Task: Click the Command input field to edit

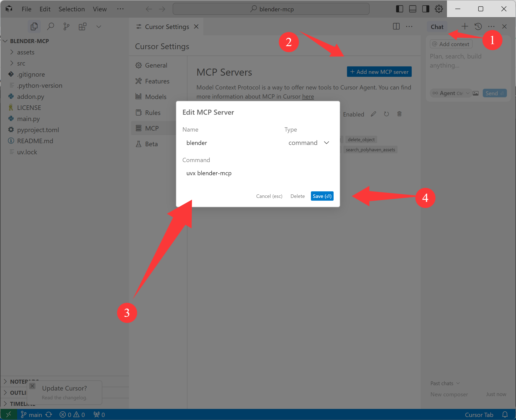Action: coord(257,173)
